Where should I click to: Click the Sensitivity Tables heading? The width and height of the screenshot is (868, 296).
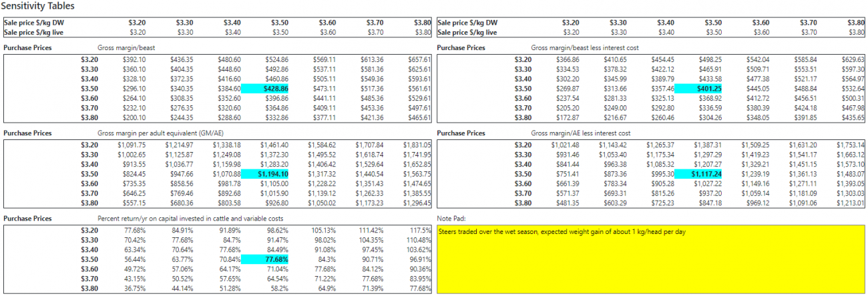coord(37,6)
